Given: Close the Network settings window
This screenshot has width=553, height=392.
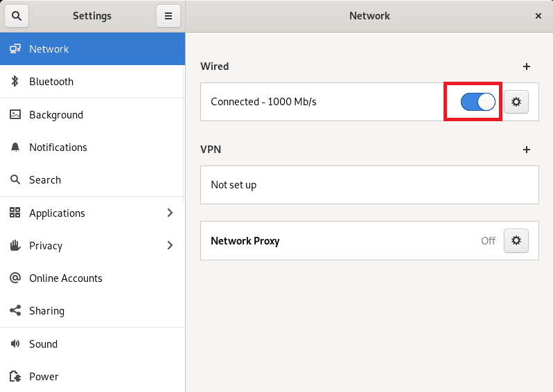Looking at the screenshot, I should 538,16.
